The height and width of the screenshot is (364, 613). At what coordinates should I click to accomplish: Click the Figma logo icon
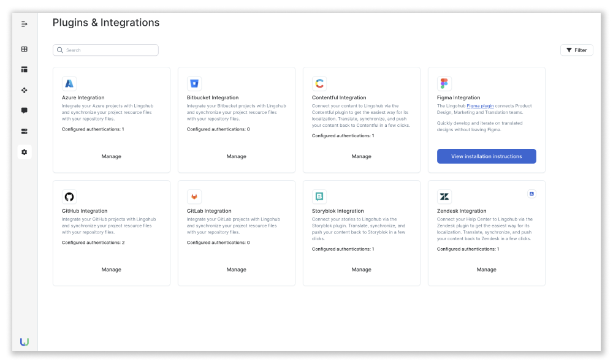tap(444, 83)
